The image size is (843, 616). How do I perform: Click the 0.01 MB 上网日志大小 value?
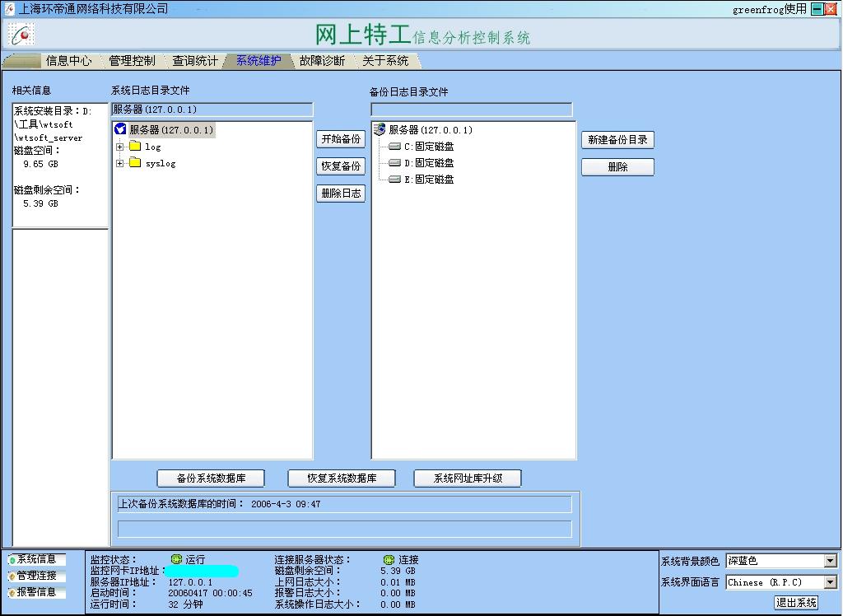(x=398, y=582)
